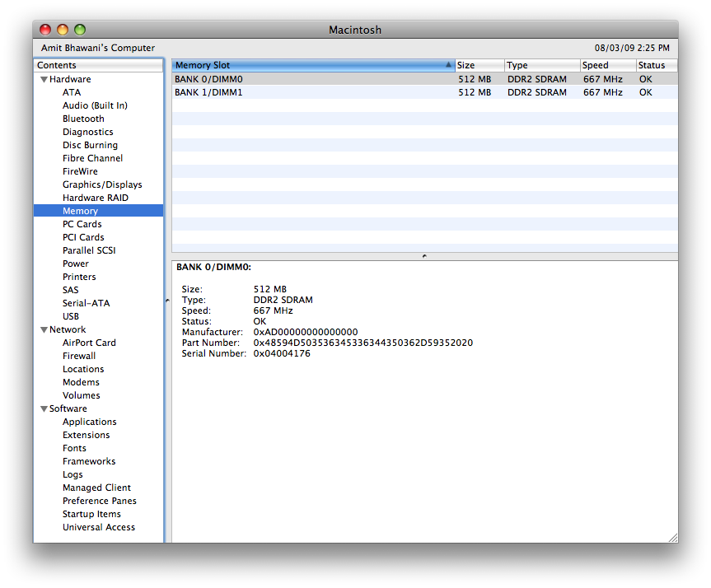Click the sidebar vertical divider handle
Viewport: 711px width, 588px height.
click(167, 301)
